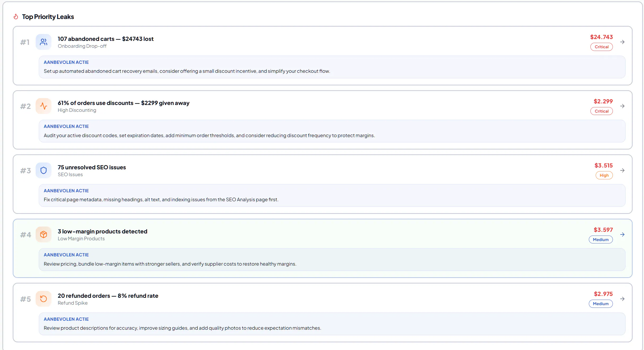The width and height of the screenshot is (644, 350).
Task: Click the 'Low Margin Products' subtitle
Action: (x=81, y=239)
